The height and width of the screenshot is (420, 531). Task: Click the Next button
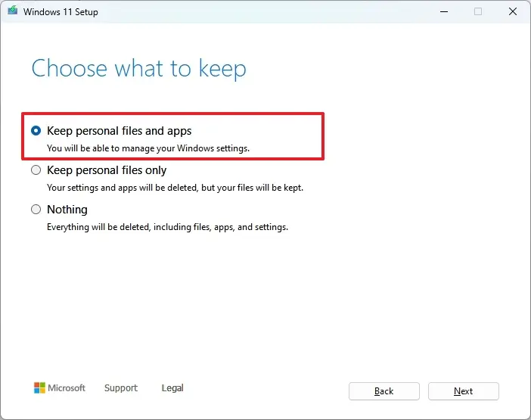coord(463,391)
